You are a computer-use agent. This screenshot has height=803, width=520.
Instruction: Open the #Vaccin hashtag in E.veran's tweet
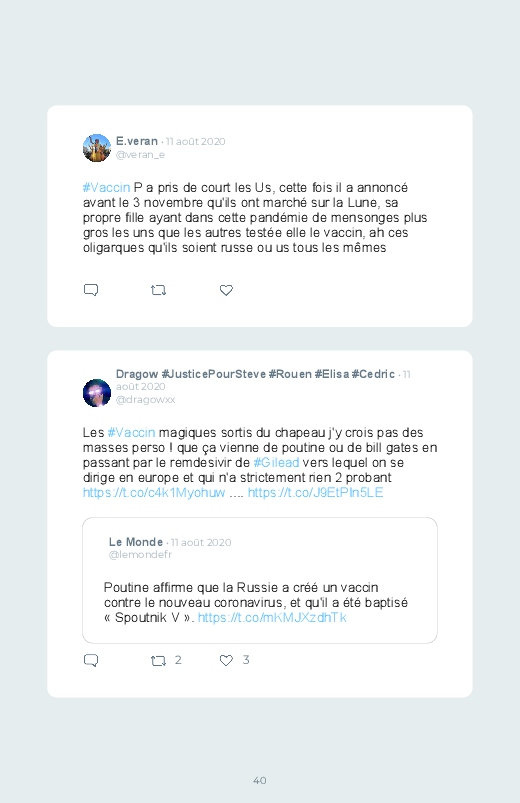(x=107, y=187)
